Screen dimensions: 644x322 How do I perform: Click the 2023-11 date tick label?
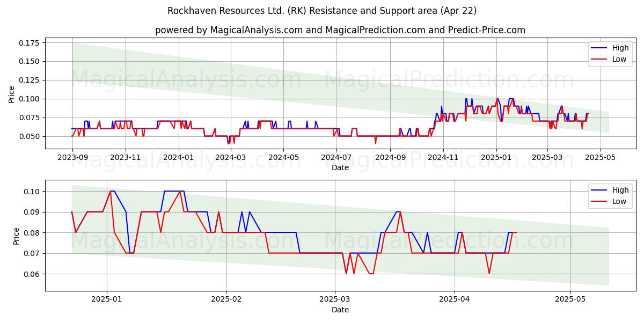click(x=126, y=157)
